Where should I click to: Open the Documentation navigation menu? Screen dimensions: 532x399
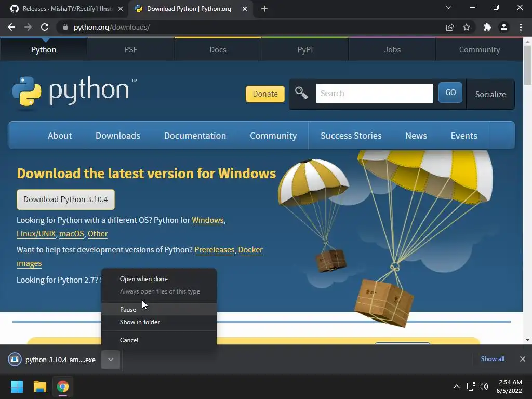(x=195, y=136)
